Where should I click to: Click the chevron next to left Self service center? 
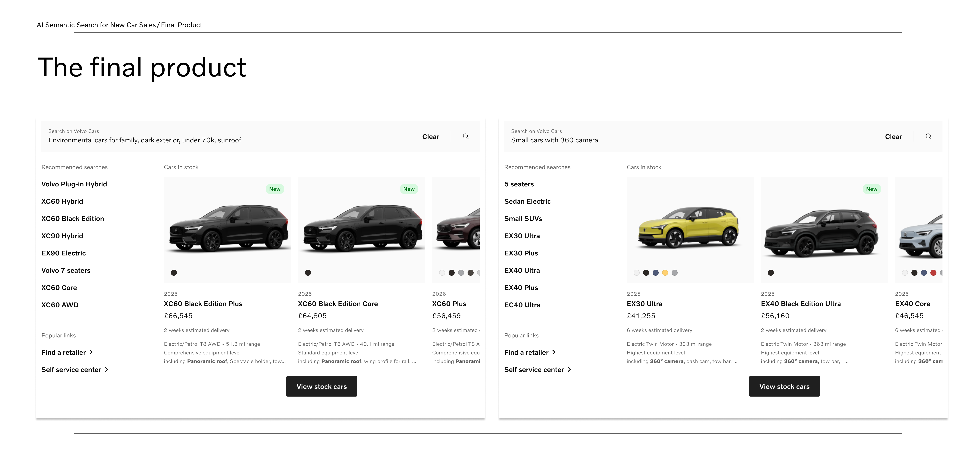pyautogui.click(x=107, y=369)
